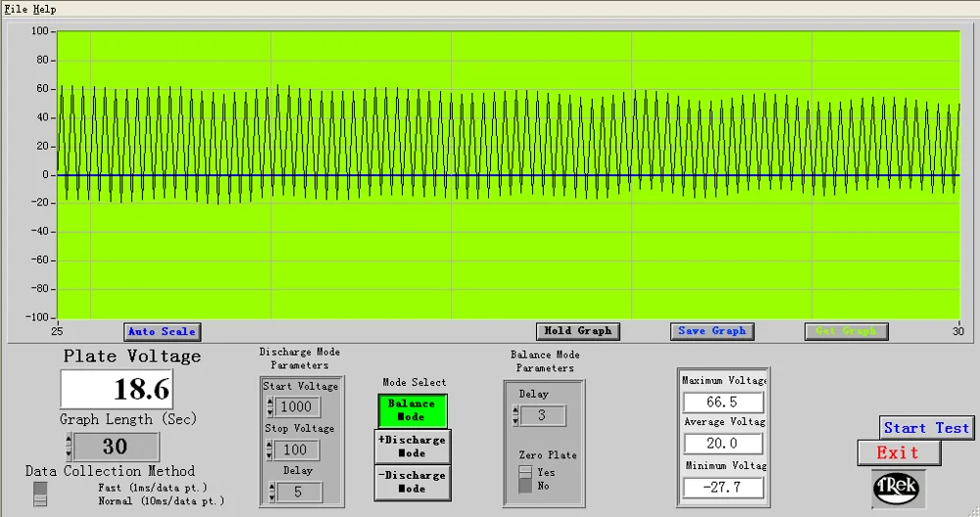Toggle the Data Collection Method switch

pos(40,493)
